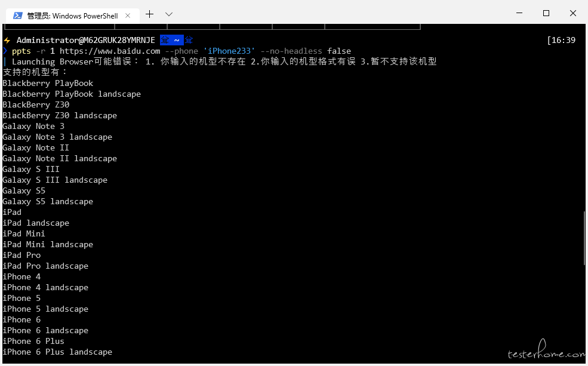588x366 pixels.
Task: Open a new terminal tab with plus button
Action: [150, 14]
